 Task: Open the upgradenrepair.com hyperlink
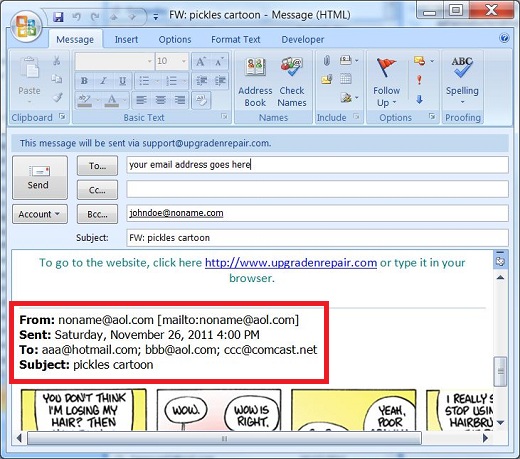coord(291,263)
